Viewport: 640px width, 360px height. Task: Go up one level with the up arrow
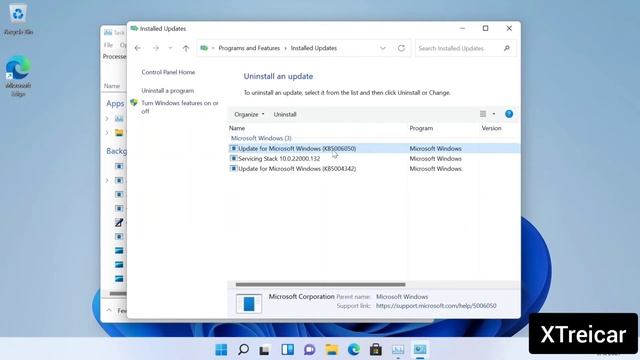(186, 48)
